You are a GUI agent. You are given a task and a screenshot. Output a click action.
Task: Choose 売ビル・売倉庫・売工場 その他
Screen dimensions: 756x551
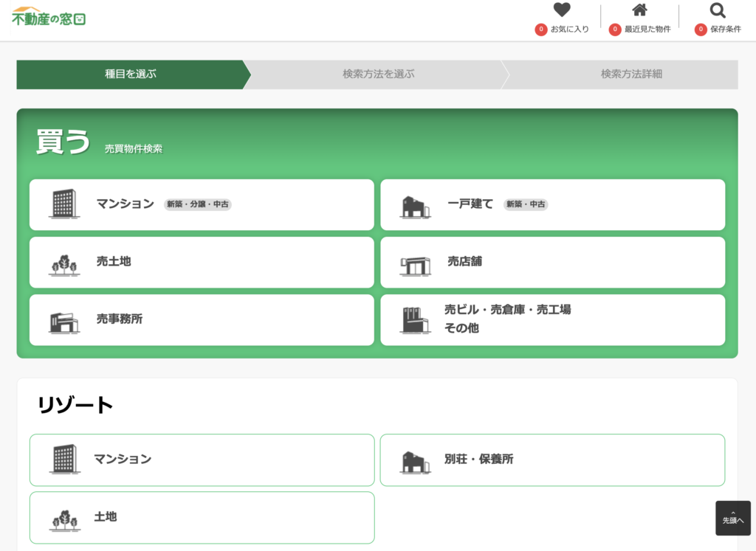[x=552, y=320]
